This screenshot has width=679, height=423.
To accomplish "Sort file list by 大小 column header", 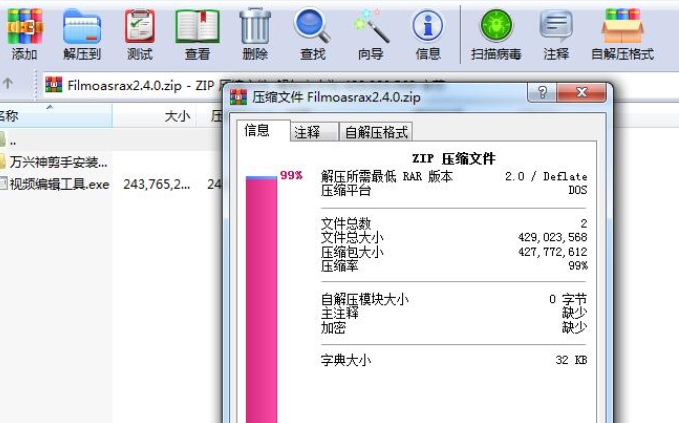I will tap(154, 116).
